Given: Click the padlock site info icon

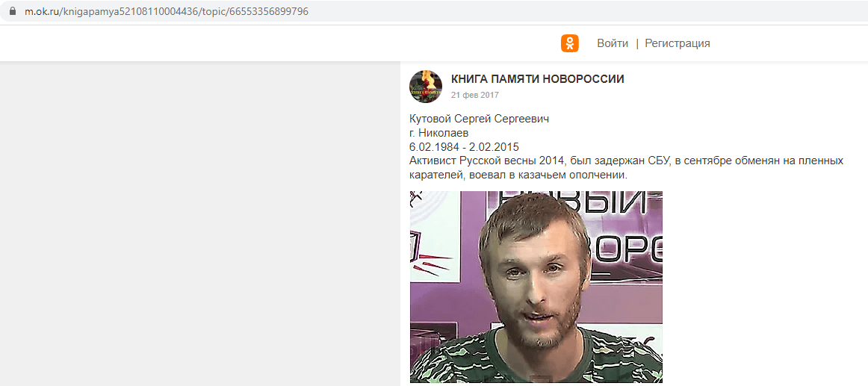Looking at the screenshot, I should [13, 11].
